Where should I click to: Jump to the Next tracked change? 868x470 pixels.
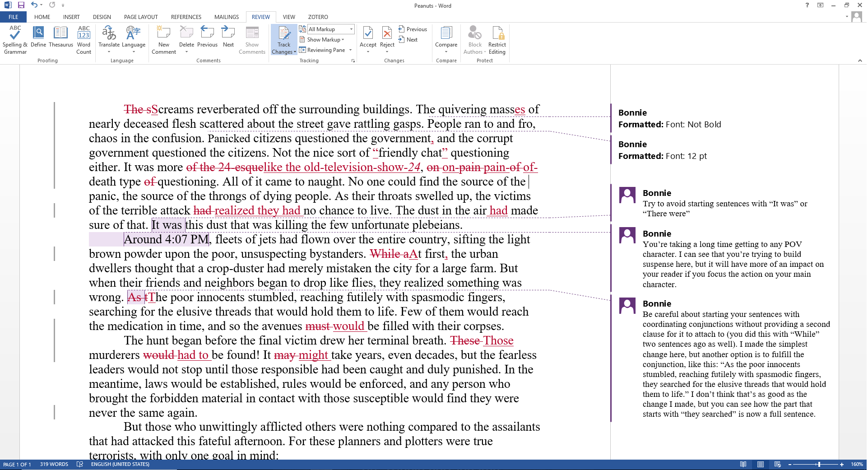tap(409, 39)
